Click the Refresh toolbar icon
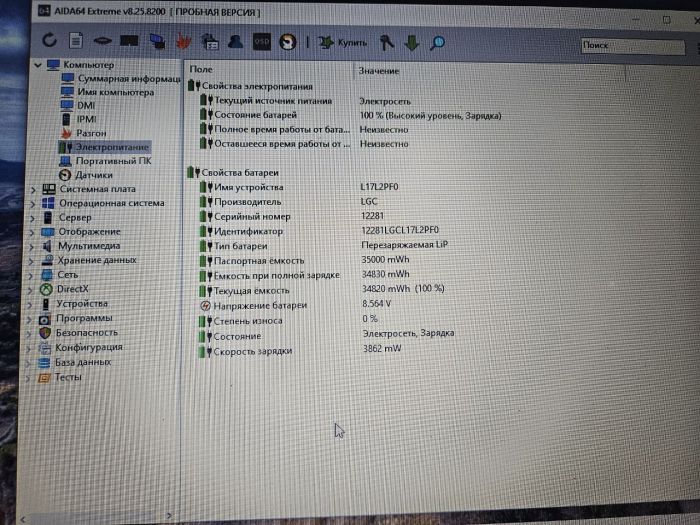The width and height of the screenshot is (700, 525). coord(49,41)
